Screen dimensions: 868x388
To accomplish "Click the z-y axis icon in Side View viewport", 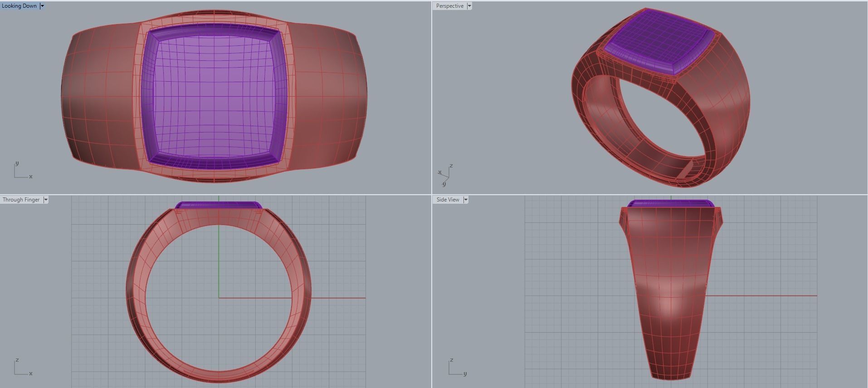I will click(x=458, y=367).
